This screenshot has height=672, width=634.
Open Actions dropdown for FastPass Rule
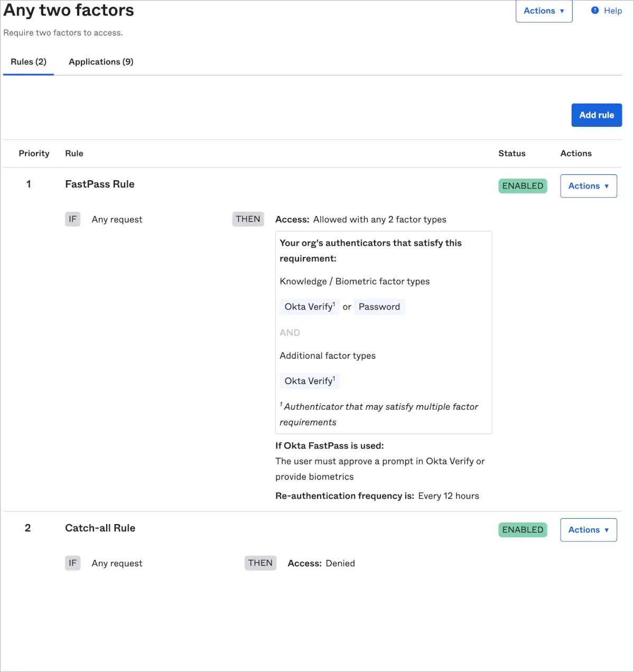588,186
